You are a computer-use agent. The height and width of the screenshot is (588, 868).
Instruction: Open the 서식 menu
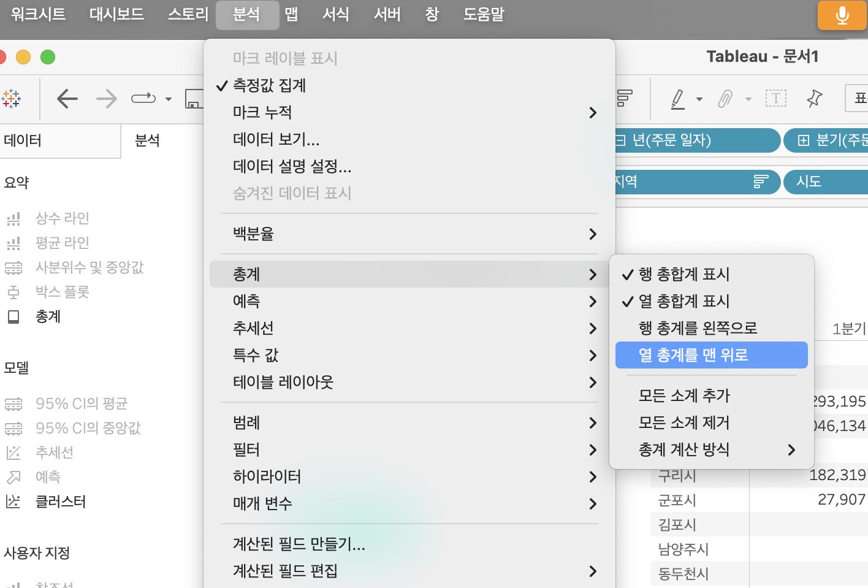[336, 15]
